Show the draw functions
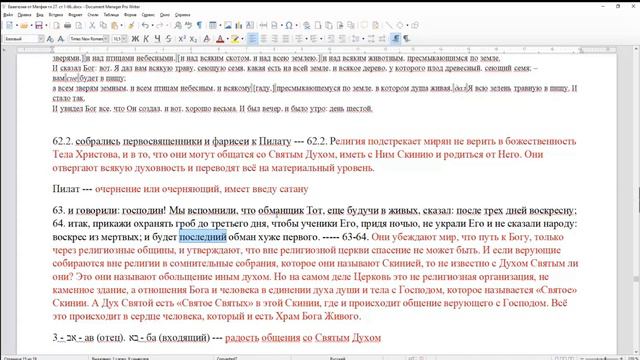The width and height of the screenshot is (640, 360). 415,25
